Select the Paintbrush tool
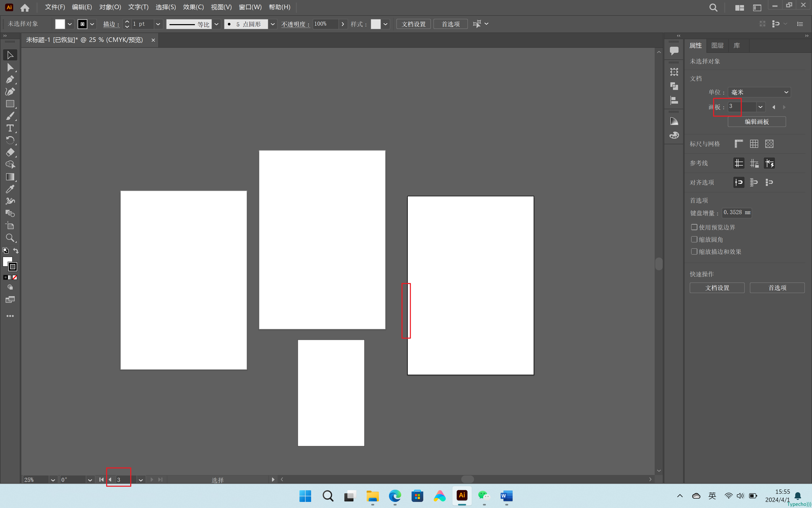 [x=10, y=116]
